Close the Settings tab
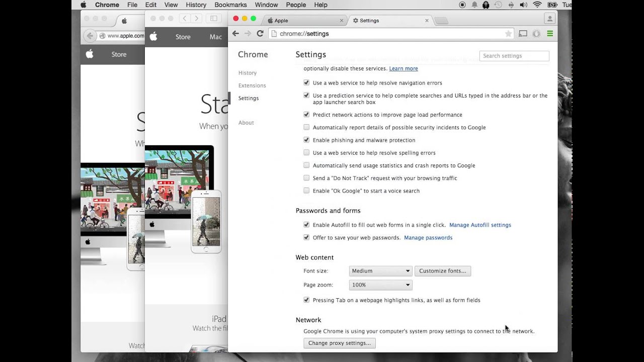This screenshot has height=362, width=644. point(427,21)
